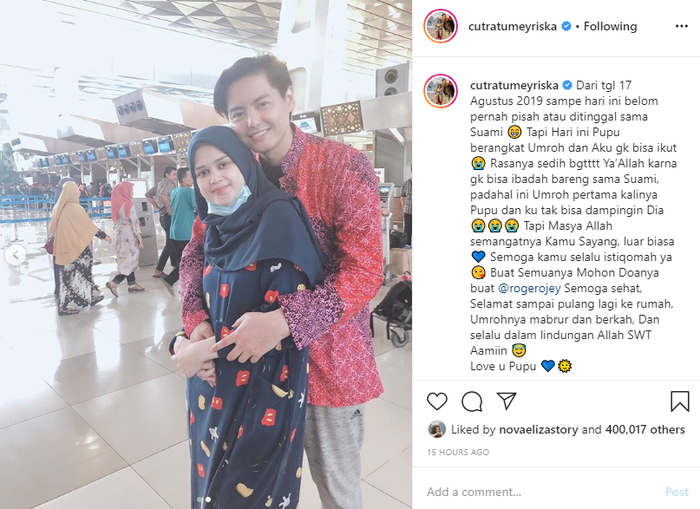Click the Post comment button
The image size is (700, 509).
tap(677, 492)
